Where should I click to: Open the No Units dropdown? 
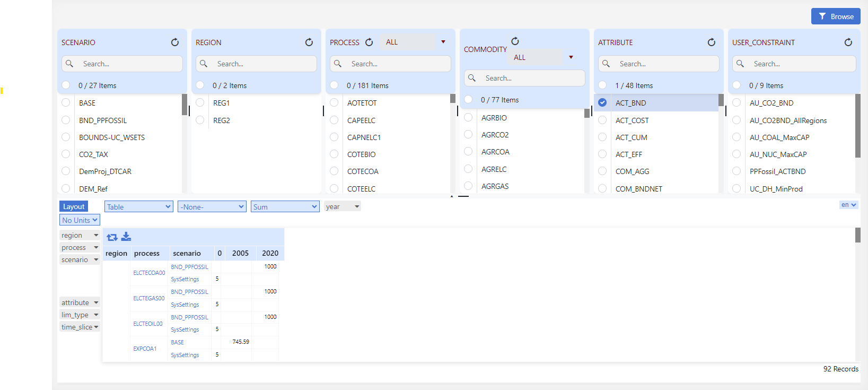(x=80, y=220)
